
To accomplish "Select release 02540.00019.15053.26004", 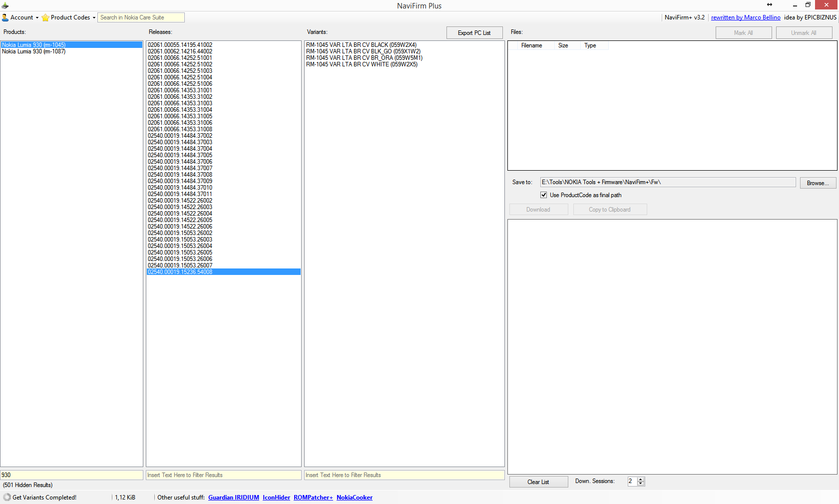I will coord(223,246).
